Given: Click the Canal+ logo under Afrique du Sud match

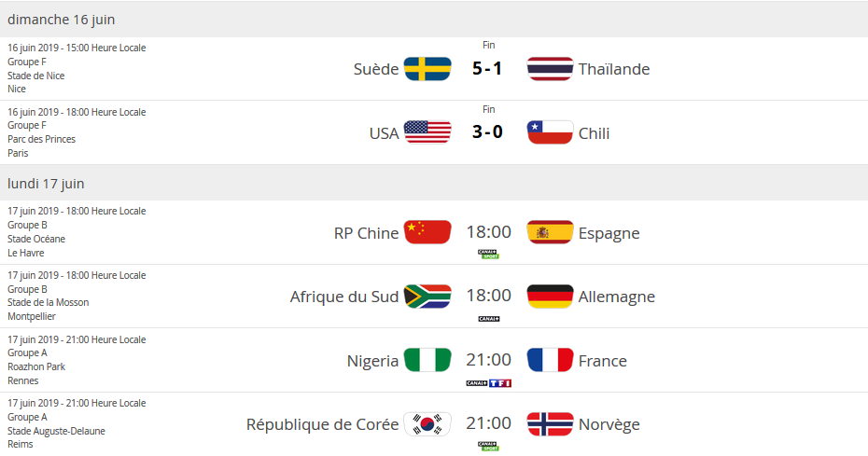Looking at the screenshot, I should pyautogui.click(x=488, y=319).
